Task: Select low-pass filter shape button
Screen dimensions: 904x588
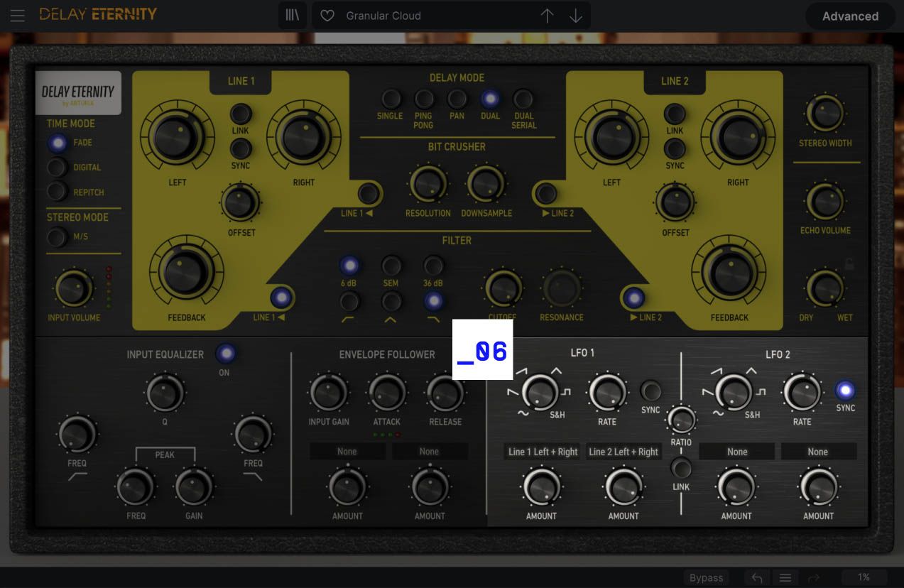Action: pos(432,301)
